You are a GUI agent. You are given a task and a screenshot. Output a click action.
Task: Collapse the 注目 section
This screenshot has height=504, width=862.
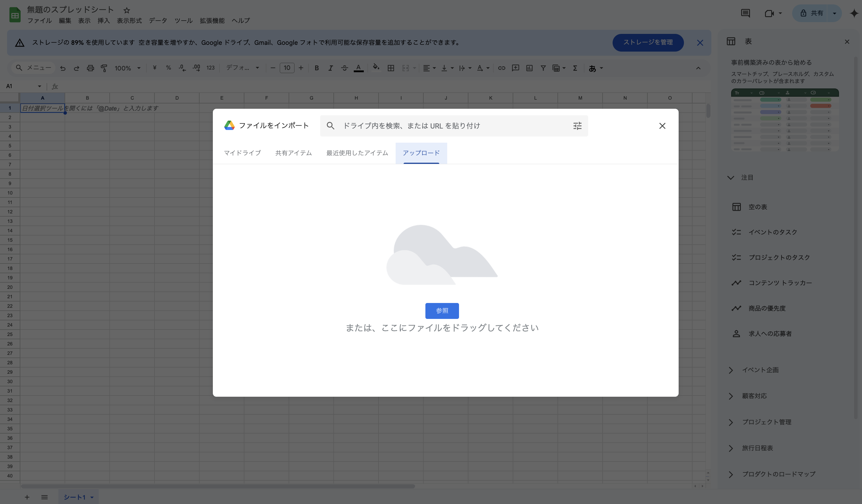pyautogui.click(x=731, y=177)
